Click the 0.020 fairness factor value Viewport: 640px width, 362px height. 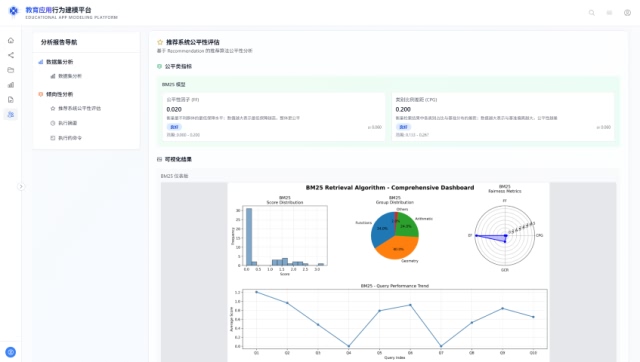174,109
